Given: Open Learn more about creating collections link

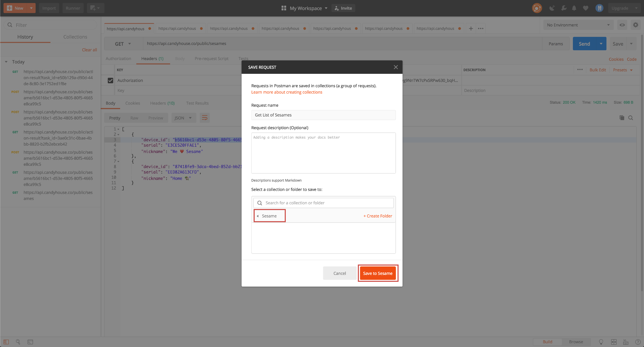Looking at the screenshot, I should pos(287,92).
